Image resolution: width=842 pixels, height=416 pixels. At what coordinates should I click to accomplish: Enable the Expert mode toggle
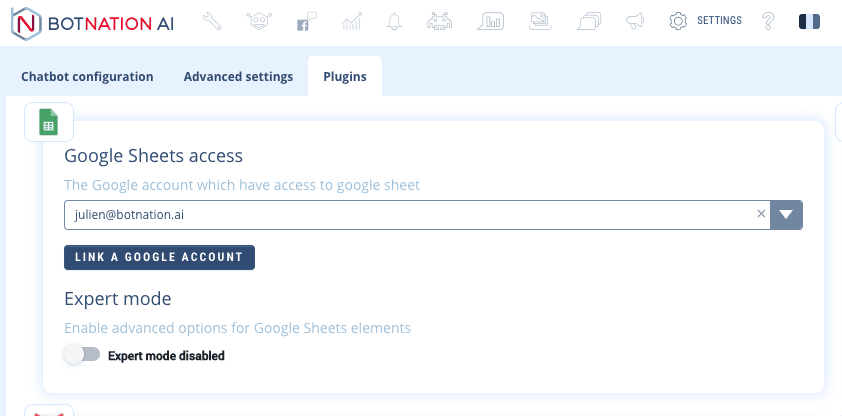click(82, 354)
